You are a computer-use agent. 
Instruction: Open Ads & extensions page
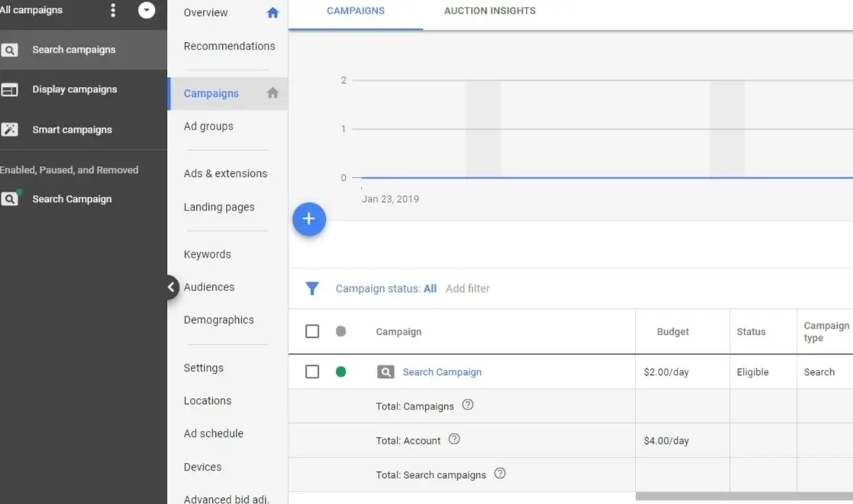tap(225, 173)
